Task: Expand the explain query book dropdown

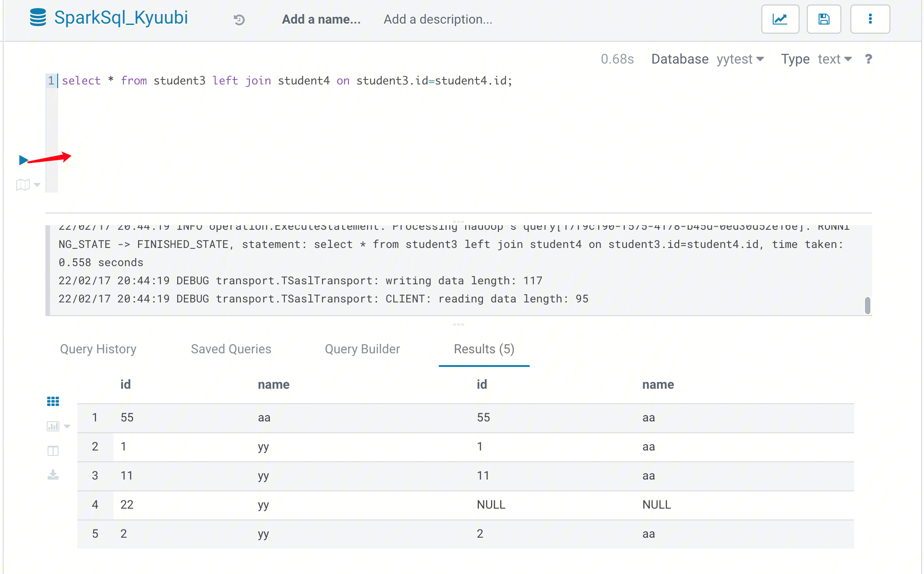Action: [37, 185]
